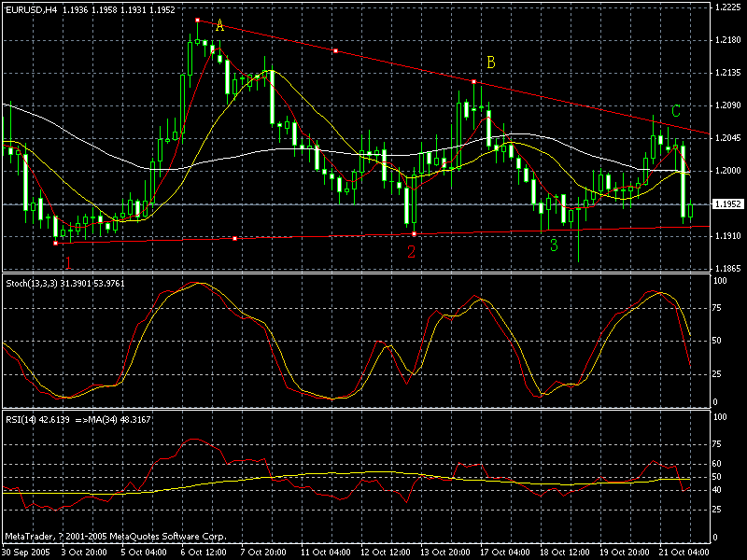The height and width of the screenshot is (560, 747).
Task: Click the green marker 3 near the bottom
Action: tap(553, 246)
